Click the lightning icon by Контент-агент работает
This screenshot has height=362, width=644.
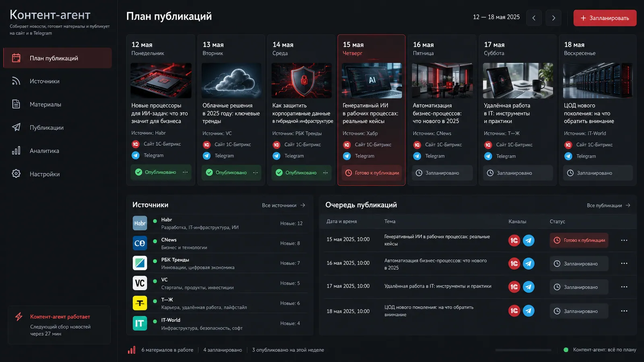tap(19, 317)
